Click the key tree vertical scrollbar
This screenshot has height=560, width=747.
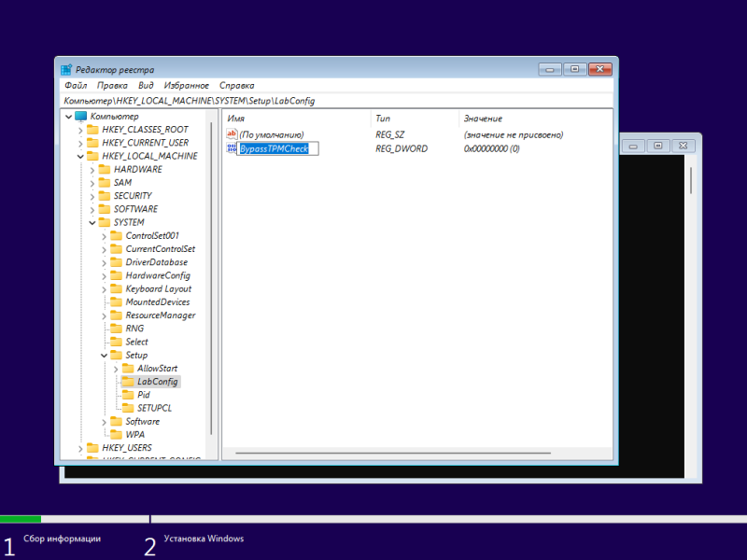pyautogui.click(x=211, y=278)
